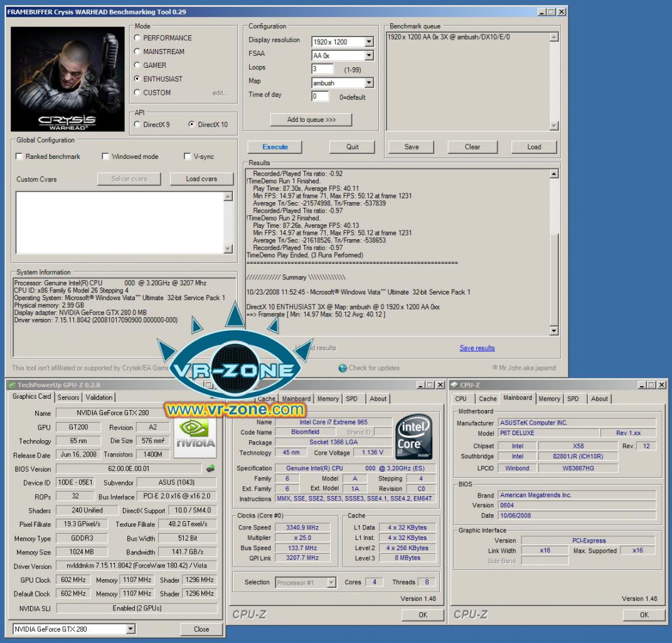This screenshot has width=672, height=643.
Task: Click the Check for updates link
Action: point(374,368)
